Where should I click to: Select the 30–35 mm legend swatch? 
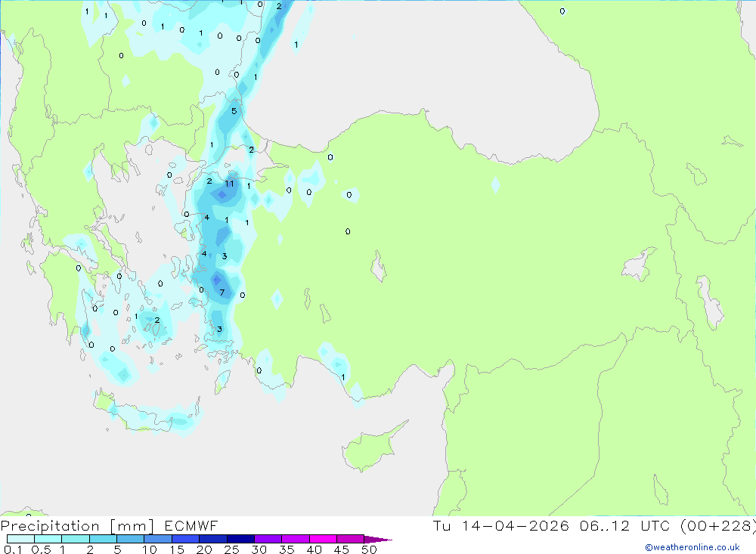pos(268,539)
